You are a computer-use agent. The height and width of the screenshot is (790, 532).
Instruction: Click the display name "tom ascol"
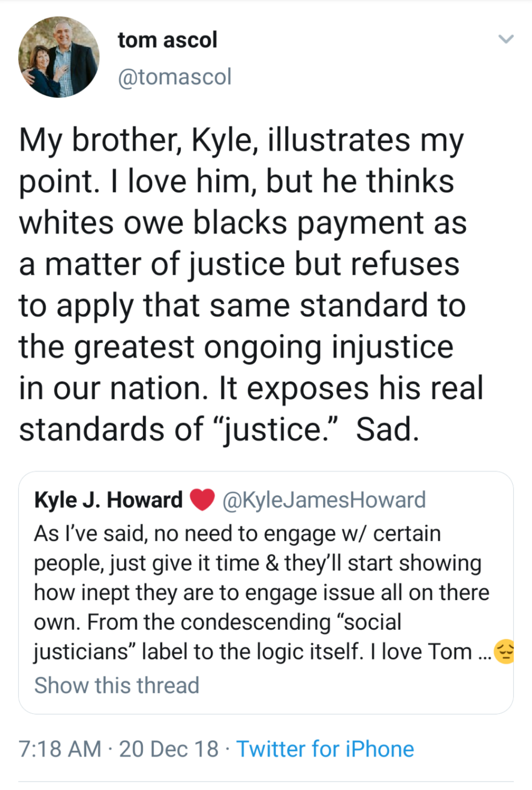tap(167, 40)
